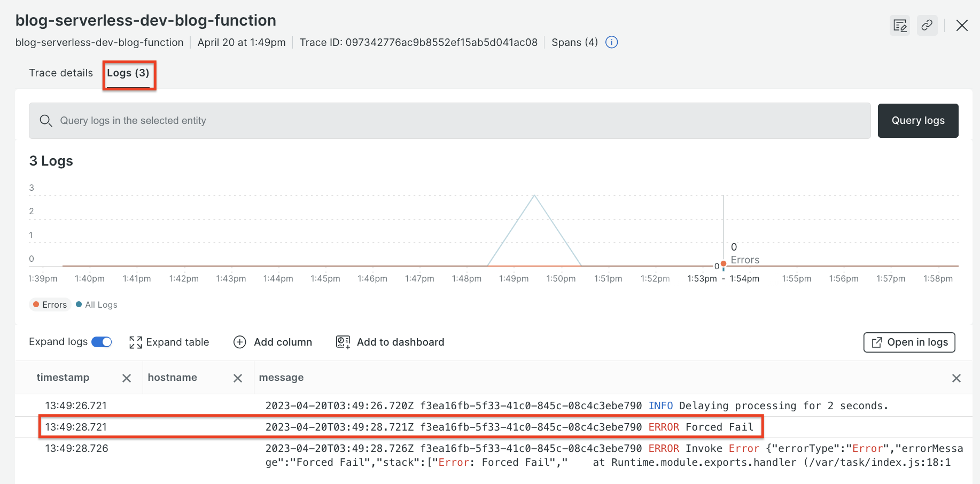Select the Expand table icon

click(135, 342)
